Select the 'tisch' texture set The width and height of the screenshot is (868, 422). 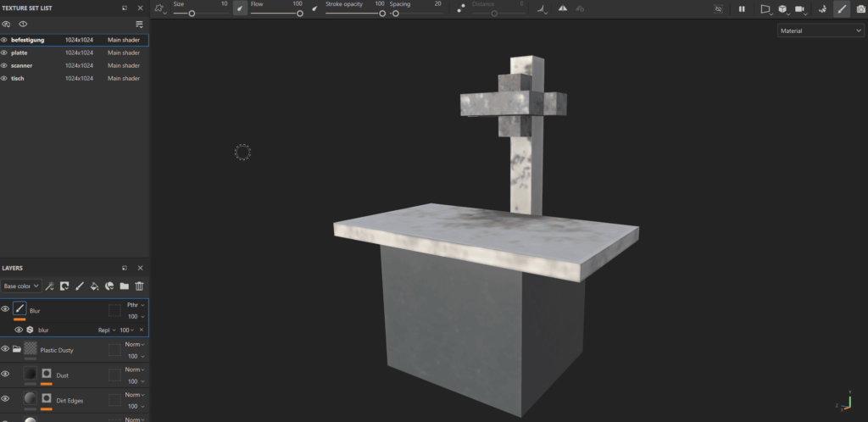coord(18,78)
